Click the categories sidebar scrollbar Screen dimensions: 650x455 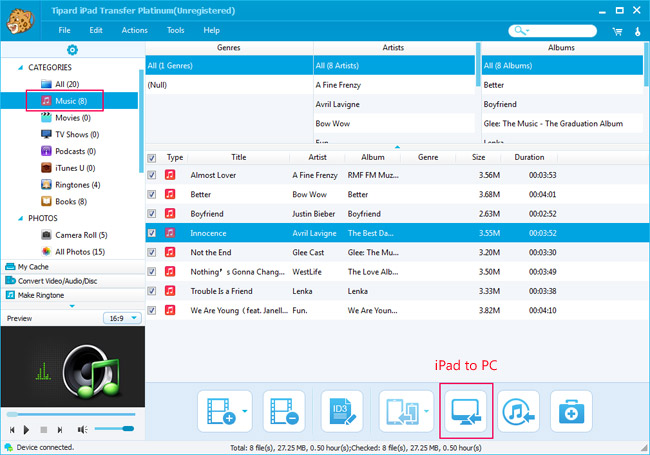141,120
